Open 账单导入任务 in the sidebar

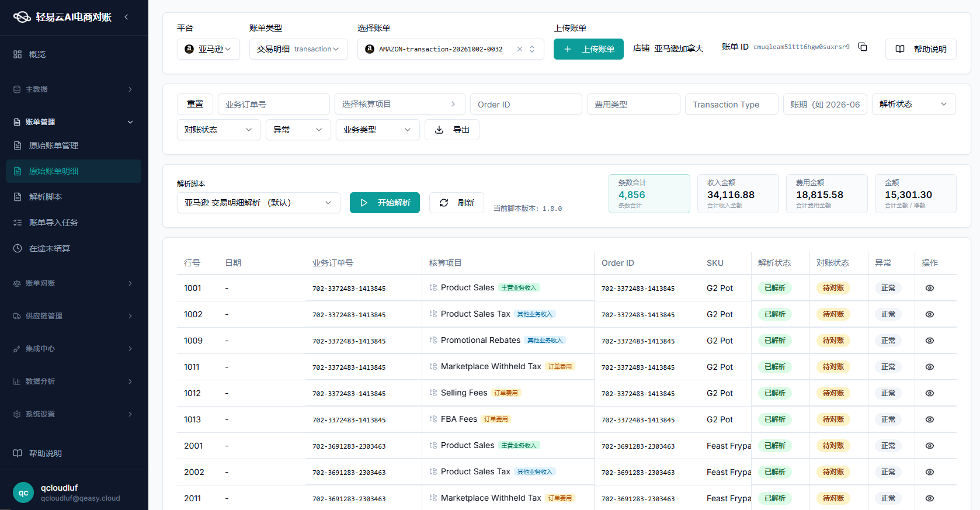coord(74,223)
